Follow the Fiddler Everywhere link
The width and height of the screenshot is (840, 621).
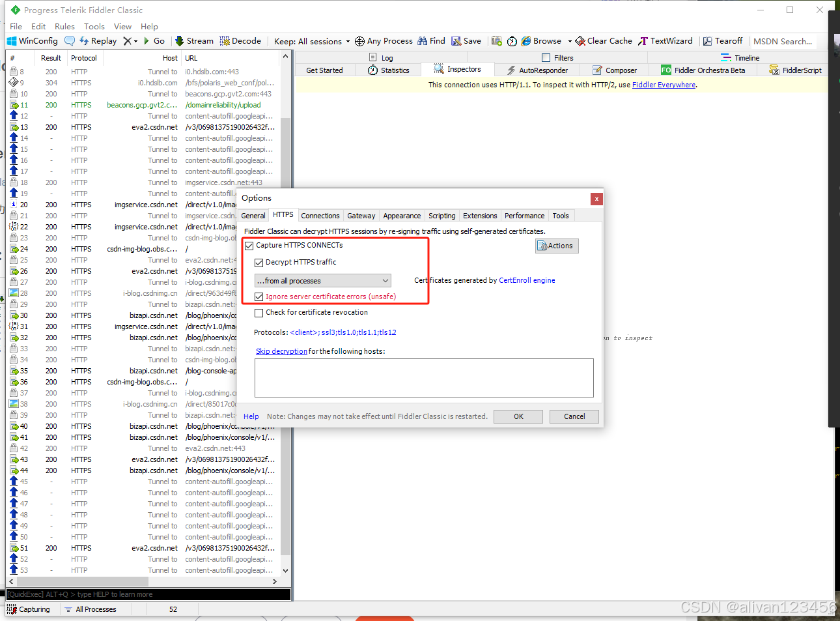[x=664, y=85]
